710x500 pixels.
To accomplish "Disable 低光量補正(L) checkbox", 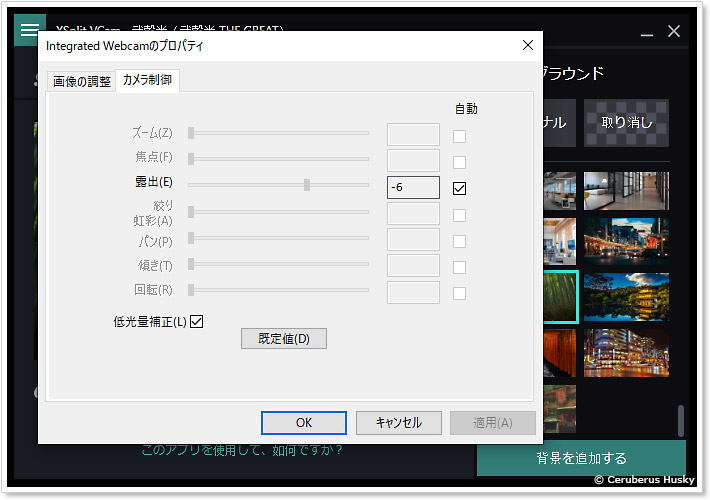I will coord(197,322).
